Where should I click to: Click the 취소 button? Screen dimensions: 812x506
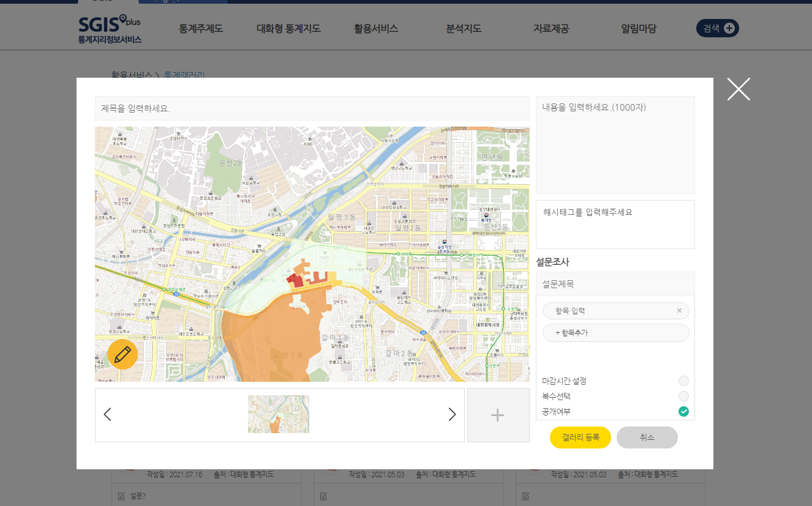pyautogui.click(x=647, y=437)
